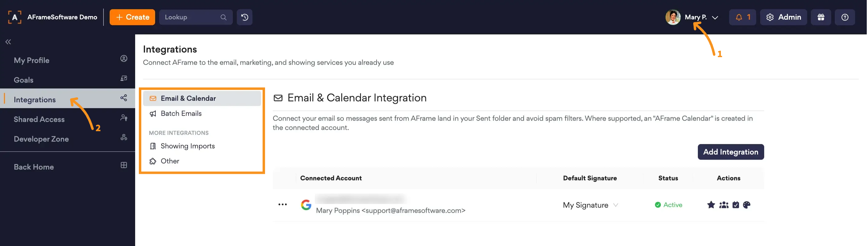This screenshot has width=868, height=246.
Task: Click the AFrameSoftware Demo title
Action: 62,17
